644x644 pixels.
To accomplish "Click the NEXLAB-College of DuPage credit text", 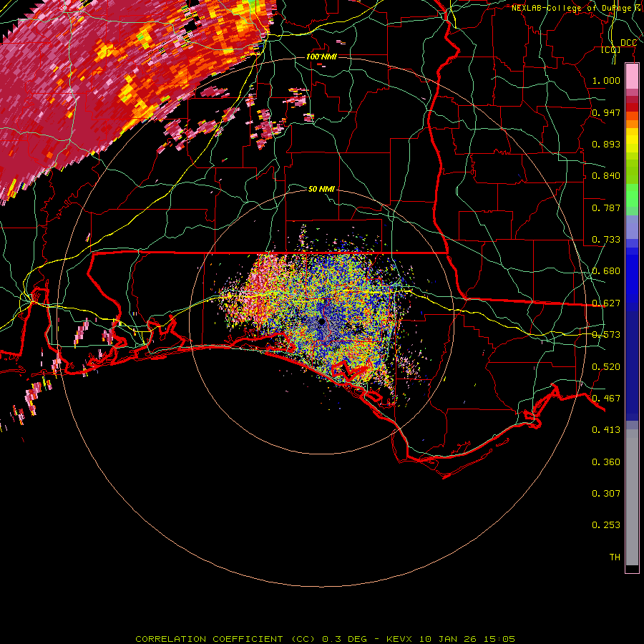I will pos(577,8).
